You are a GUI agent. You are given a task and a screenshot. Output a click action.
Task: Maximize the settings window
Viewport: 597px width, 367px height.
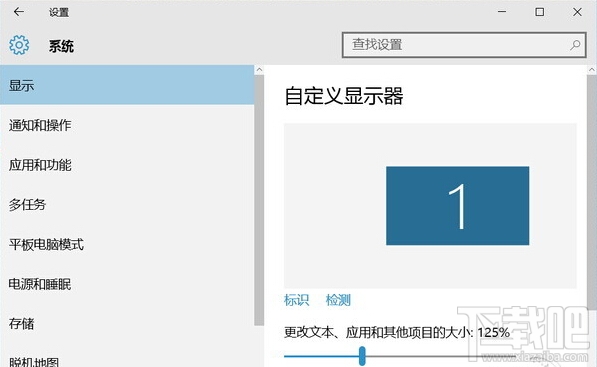click(x=540, y=12)
